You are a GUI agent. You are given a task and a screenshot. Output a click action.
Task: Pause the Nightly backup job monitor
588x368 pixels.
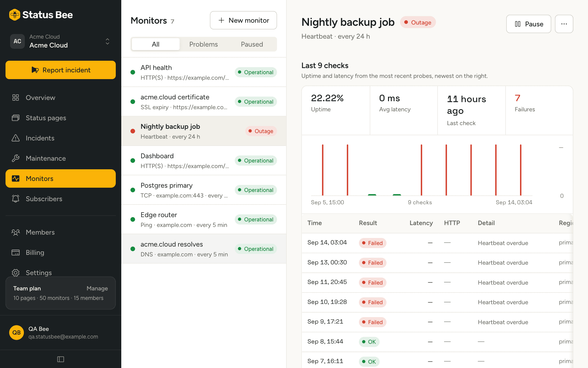(529, 24)
